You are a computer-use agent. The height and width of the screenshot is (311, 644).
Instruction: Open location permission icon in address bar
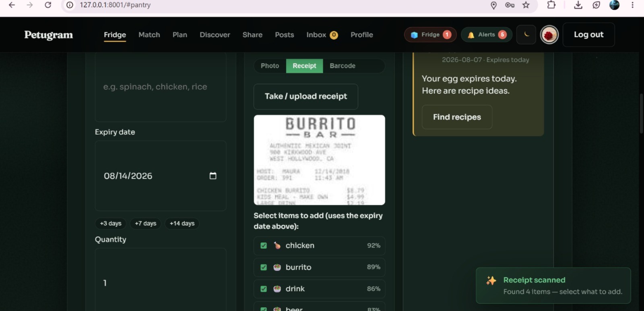coord(493,5)
